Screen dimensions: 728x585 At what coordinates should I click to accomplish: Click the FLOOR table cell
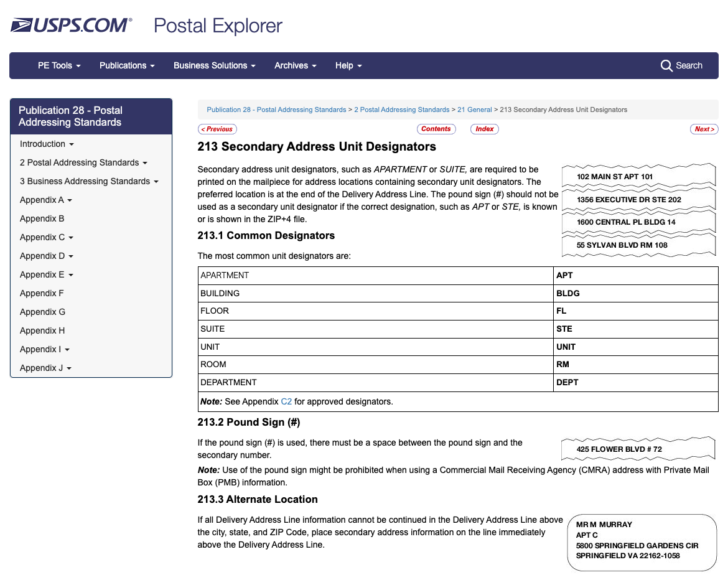tap(376, 311)
